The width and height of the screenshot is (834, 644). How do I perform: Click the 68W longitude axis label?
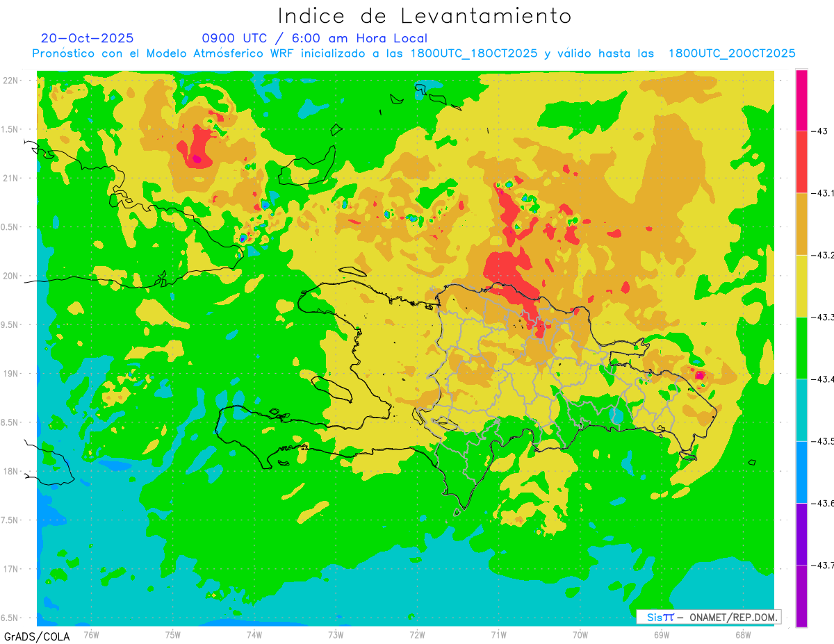point(742,634)
